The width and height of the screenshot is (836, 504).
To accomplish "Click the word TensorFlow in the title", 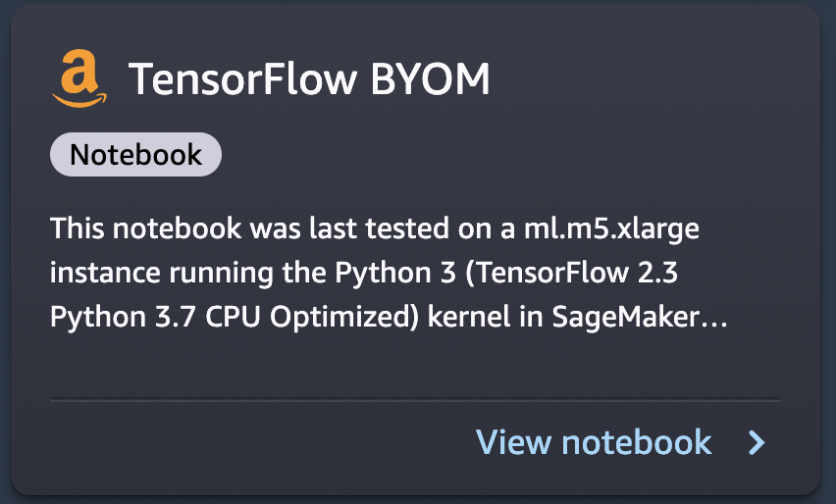I will click(243, 79).
